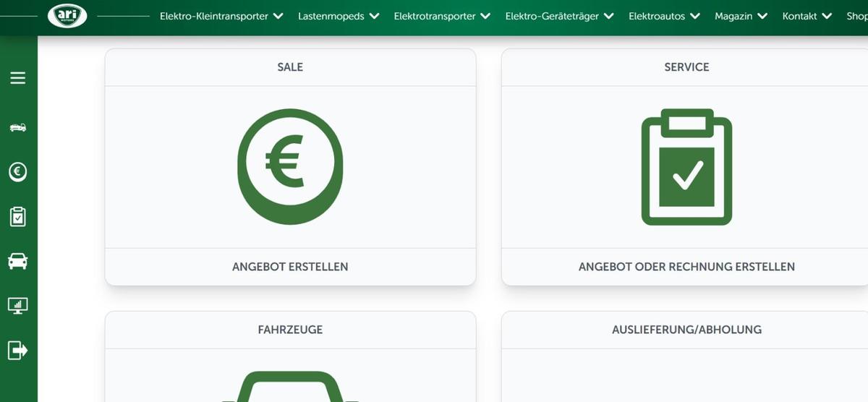This screenshot has width=868, height=402.
Task: Click the car front sidebar icon
Action: point(18,261)
